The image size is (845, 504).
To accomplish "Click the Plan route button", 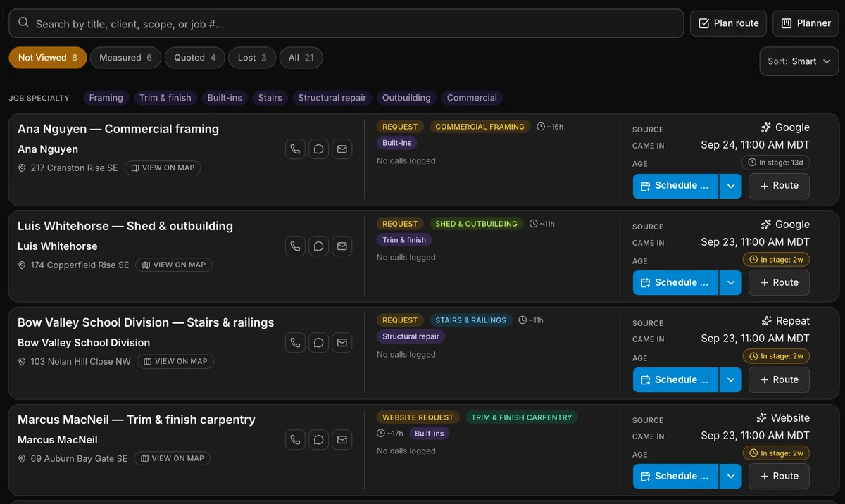I will (x=728, y=23).
